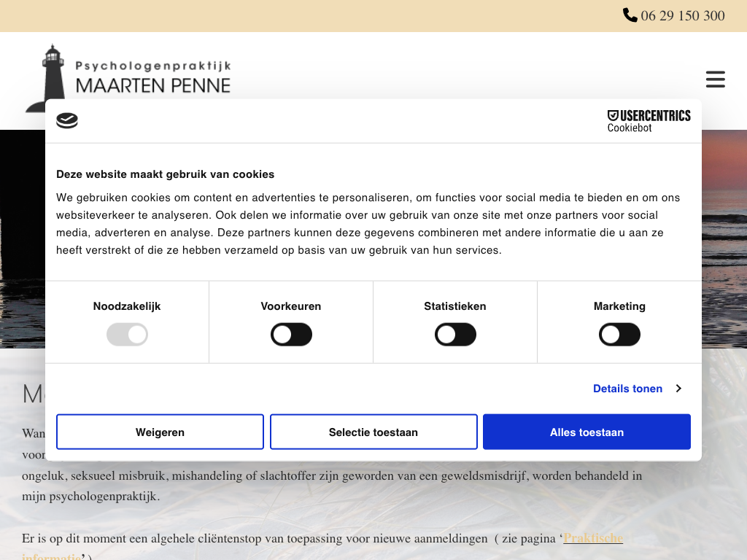Click the chevron arrow beside Details tonen
The height and width of the screenshot is (560, 747).
pos(678,389)
